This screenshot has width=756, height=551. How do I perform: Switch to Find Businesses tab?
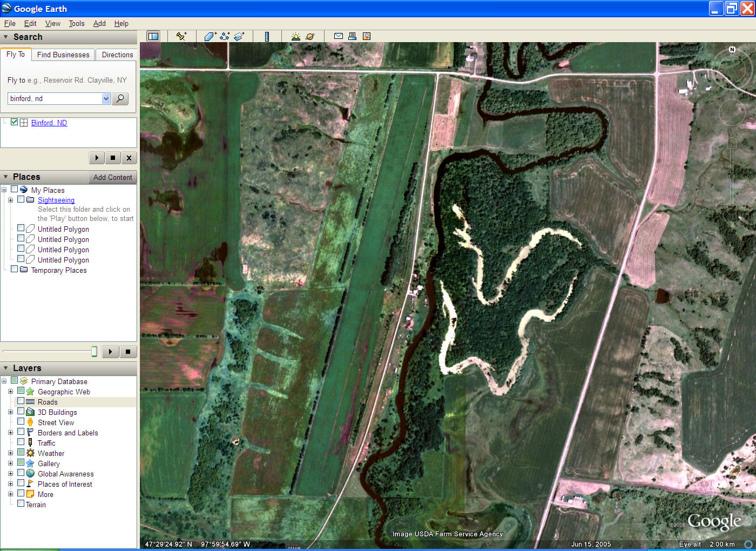pyautogui.click(x=63, y=55)
